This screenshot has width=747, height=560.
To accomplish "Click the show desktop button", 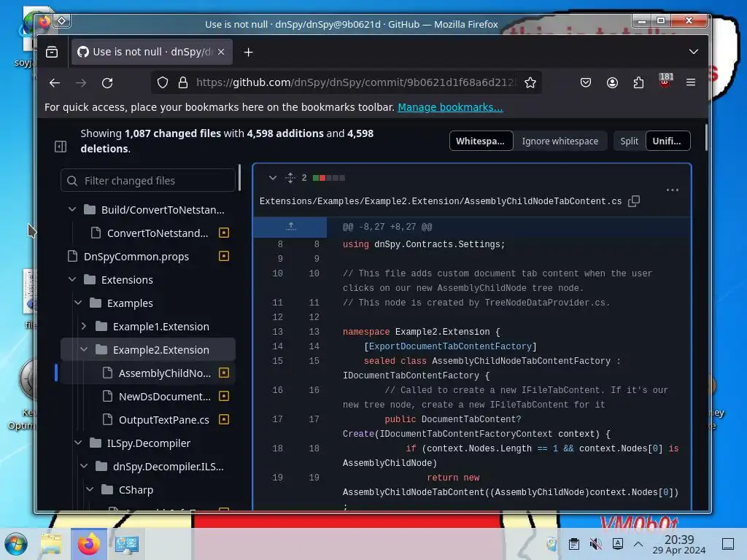I will 728,544.
